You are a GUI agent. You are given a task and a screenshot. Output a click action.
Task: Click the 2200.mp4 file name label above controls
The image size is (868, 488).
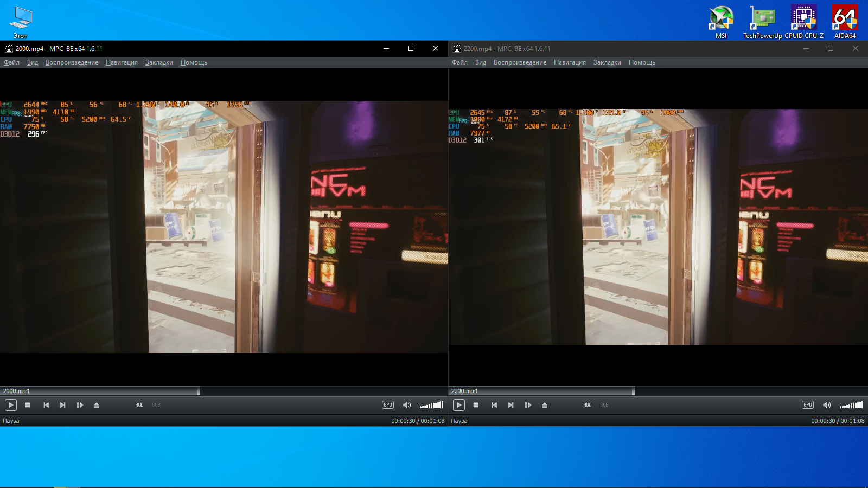click(x=464, y=391)
